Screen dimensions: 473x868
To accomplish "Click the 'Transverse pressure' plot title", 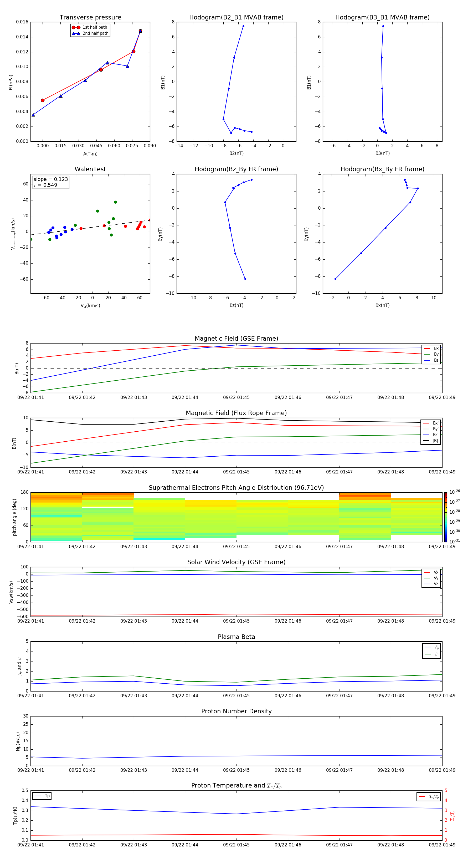I will [x=90, y=18].
